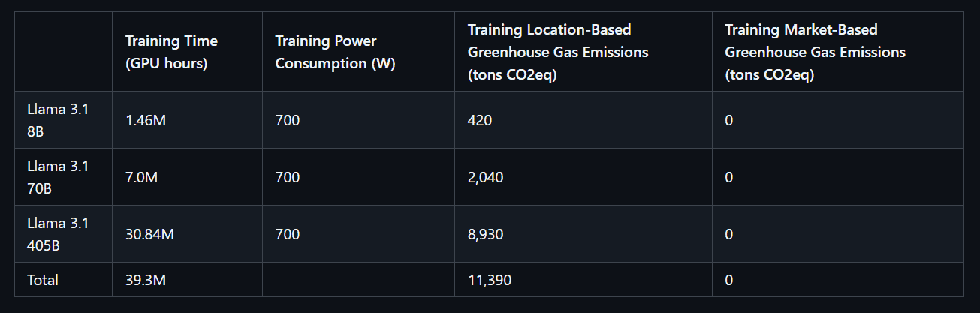Select the Market-Based Greenhouse Gas Emissions header
Screen dimensions: 980x313
point(815,52)
